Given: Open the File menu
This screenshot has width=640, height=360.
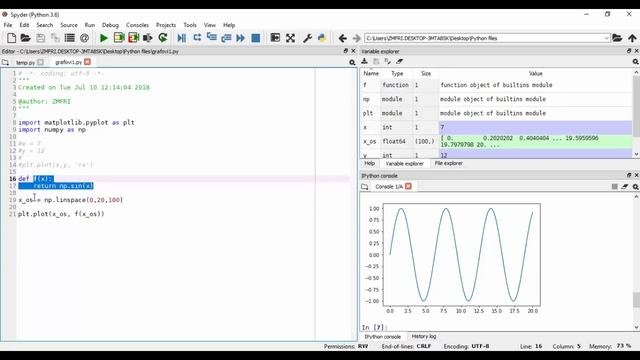Looking at the screenshot, I should click(x=8, y=25).
